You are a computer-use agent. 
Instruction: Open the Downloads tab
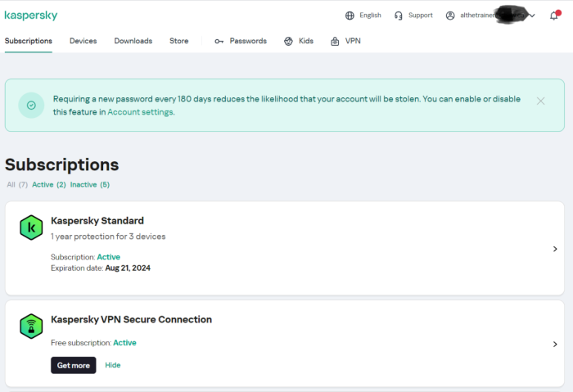coord(133,41)
